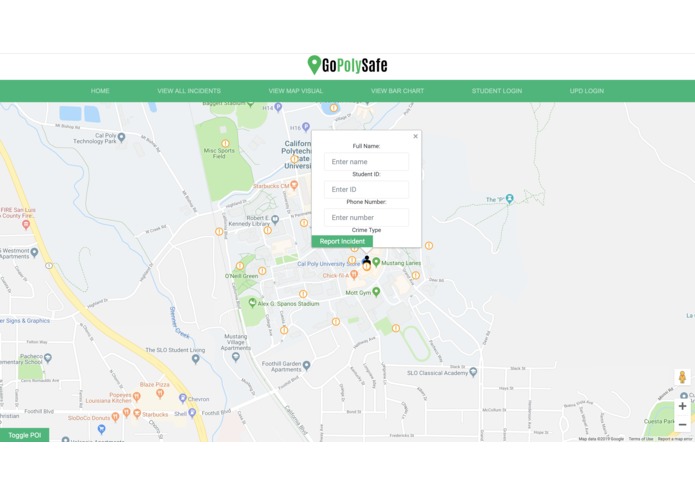Open the HOME nav item
The height and width of the screenshot is (494, 695).
pyautogui.click(x=100, y=91)
